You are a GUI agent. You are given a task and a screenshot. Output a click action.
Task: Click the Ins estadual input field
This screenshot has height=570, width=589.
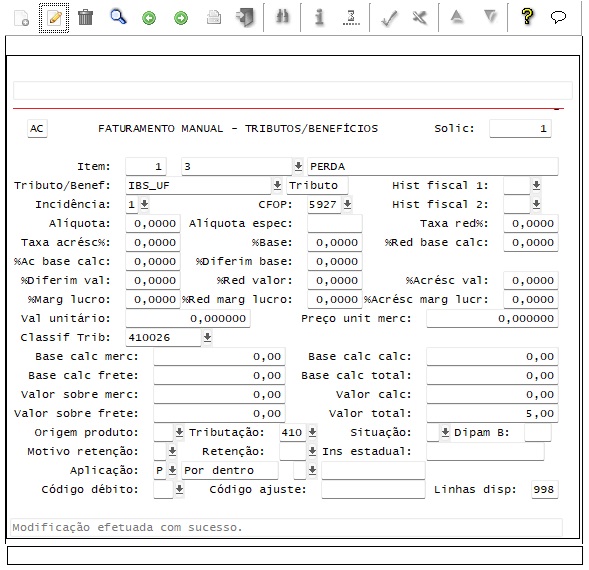(485, 452)
